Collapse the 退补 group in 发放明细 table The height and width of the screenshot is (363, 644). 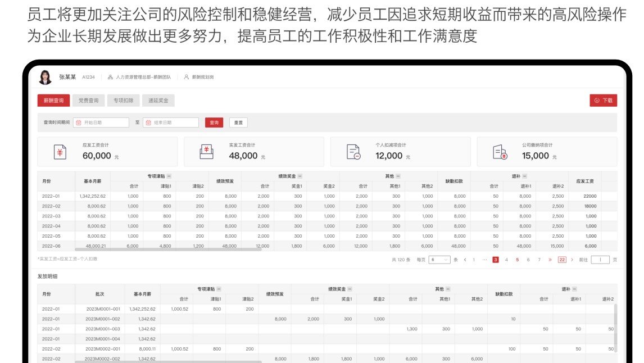point(574,288)
